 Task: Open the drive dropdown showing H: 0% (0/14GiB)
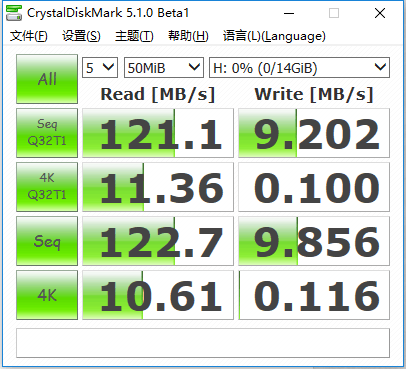[299, 68]
